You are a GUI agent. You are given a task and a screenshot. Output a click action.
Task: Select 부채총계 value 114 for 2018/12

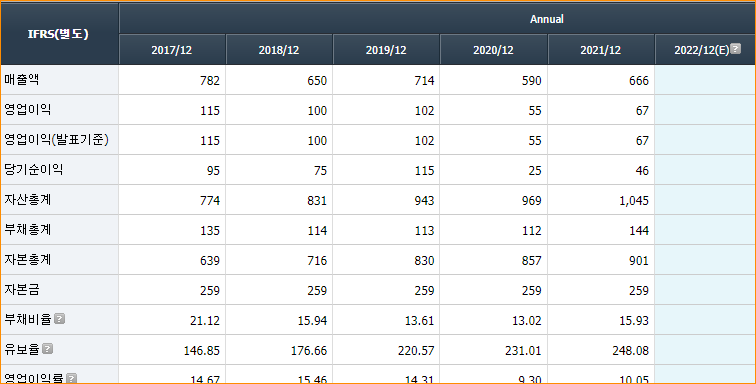[x=317, y=230]
